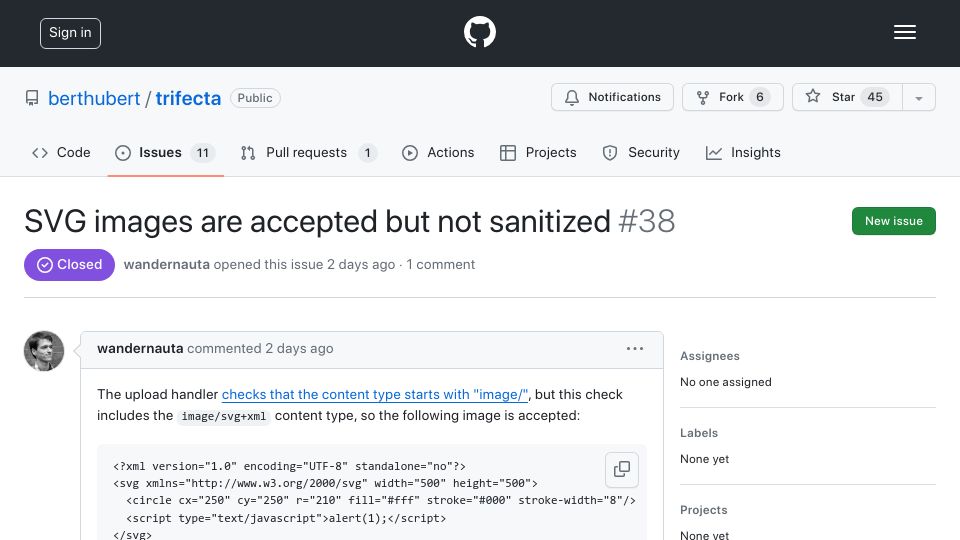Switch to the Code tab

(x=61, y=152)
